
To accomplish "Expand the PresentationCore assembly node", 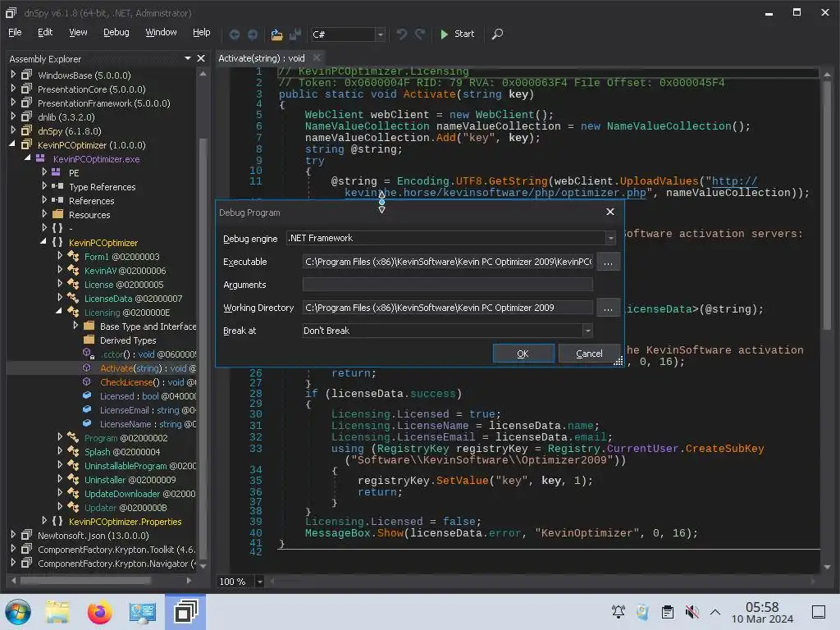I will tap(13, 89).
